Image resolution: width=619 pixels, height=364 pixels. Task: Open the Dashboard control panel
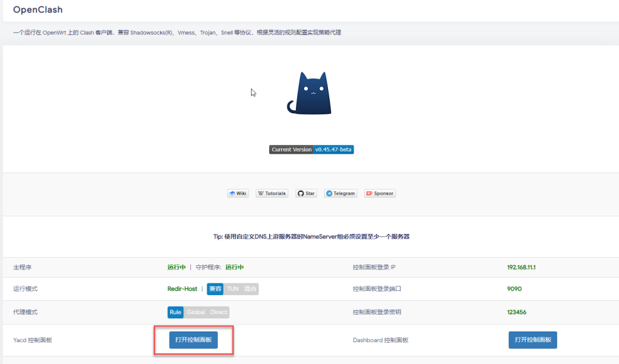533,340
